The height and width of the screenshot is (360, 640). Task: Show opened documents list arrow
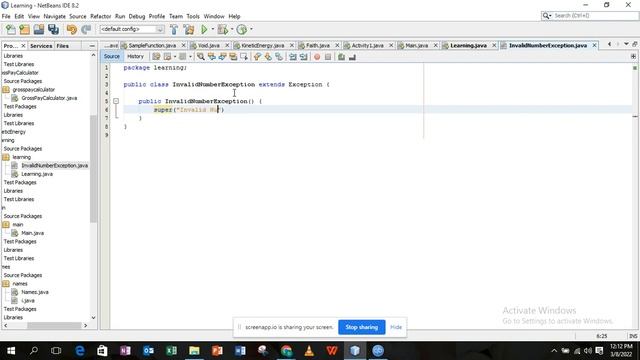pos(626,44)
